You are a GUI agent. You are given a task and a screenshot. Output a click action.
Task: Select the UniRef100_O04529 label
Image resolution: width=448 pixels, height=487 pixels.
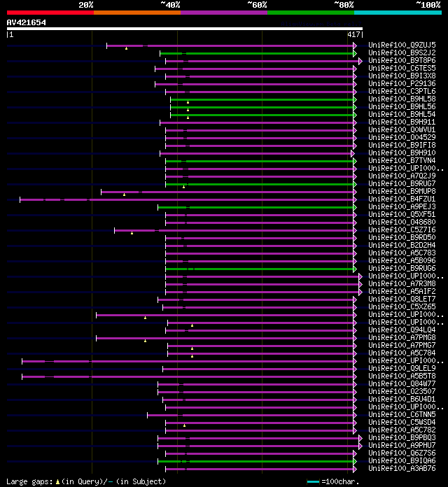coord(402,137)
